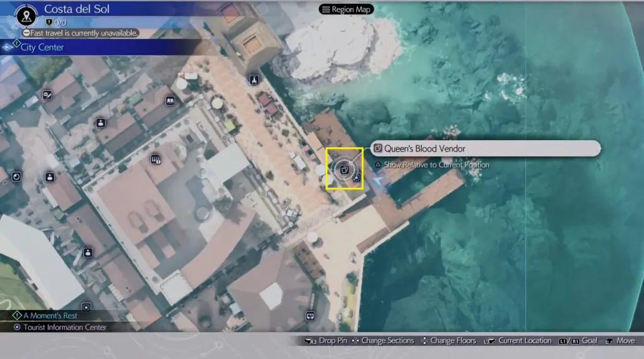This screenshot has width=644, height=359.
Task: Click the open book icon on the map
Action: click(x=169, y=101)
